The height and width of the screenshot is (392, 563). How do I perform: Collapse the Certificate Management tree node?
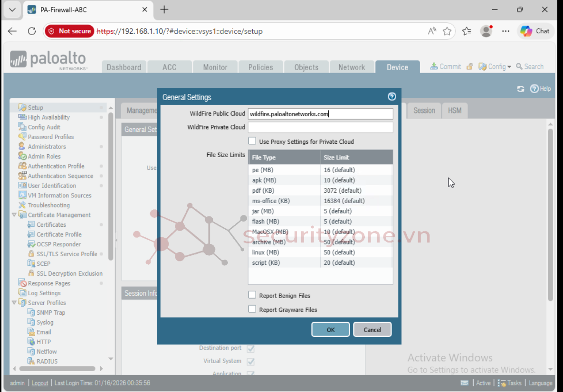pyautogui.click(x=14, y=215)
